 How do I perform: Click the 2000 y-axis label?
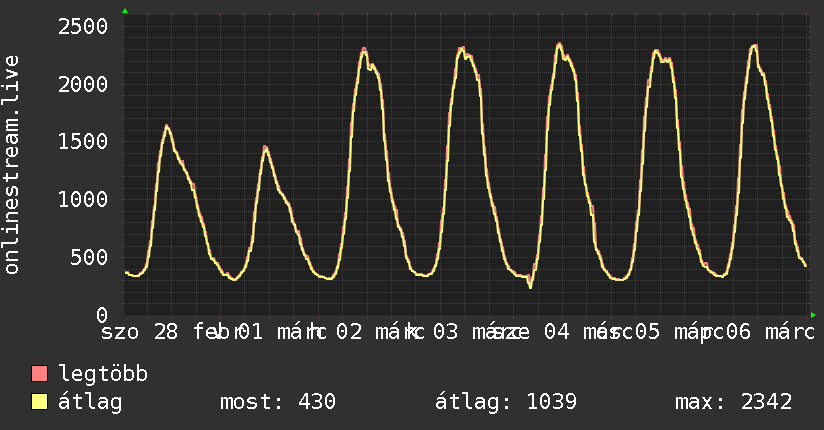pyautogui.click(x=83, y=84)
